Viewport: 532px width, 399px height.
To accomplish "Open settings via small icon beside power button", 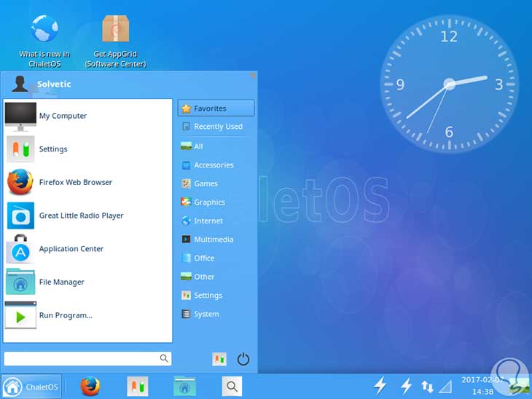I will 219,359.
